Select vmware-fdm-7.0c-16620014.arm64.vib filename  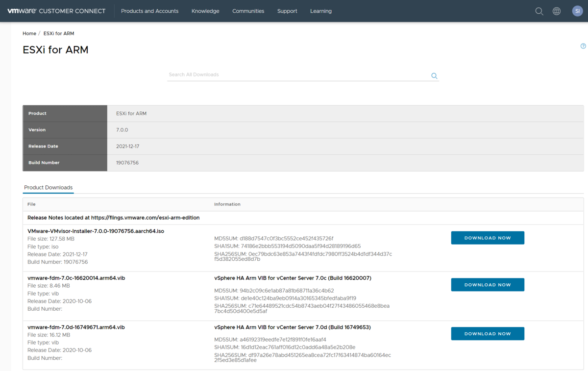(76, 278)
